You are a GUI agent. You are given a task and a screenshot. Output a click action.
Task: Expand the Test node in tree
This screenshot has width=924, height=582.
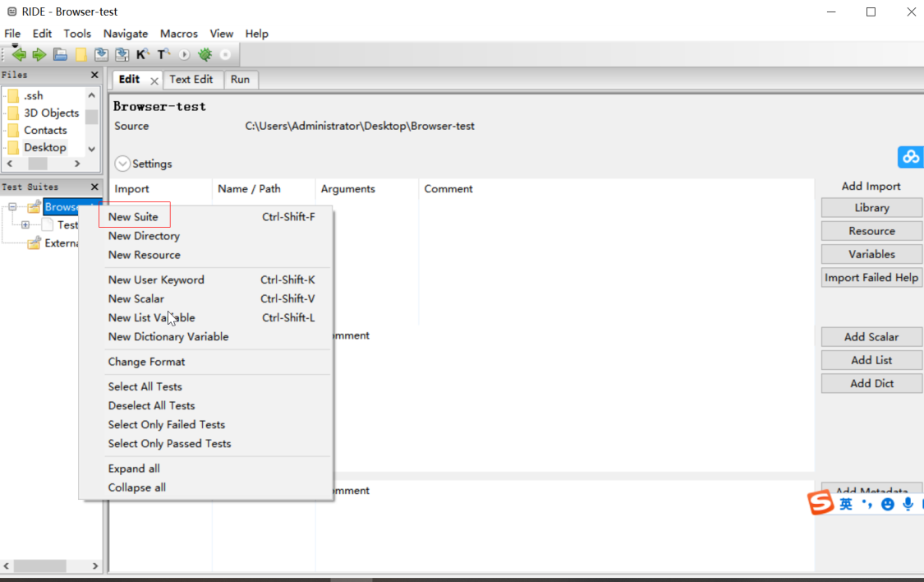(x=25, y=224)
